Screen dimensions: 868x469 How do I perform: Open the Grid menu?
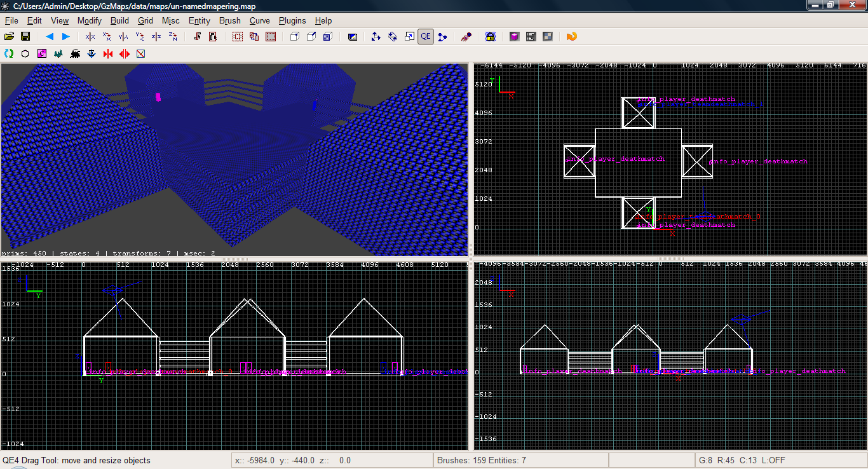pyautogui.click(x=146, y=20)
